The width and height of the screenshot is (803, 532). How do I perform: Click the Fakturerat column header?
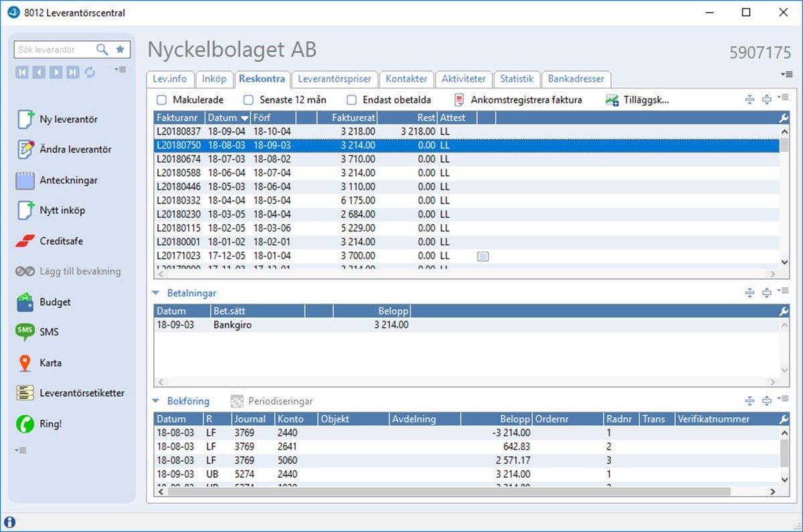(348, 118)
